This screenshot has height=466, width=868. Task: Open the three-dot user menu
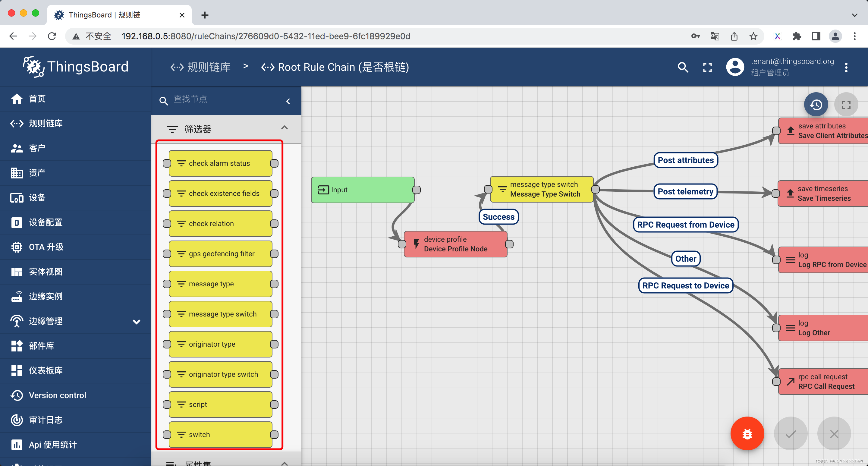(x=846, y=68)
